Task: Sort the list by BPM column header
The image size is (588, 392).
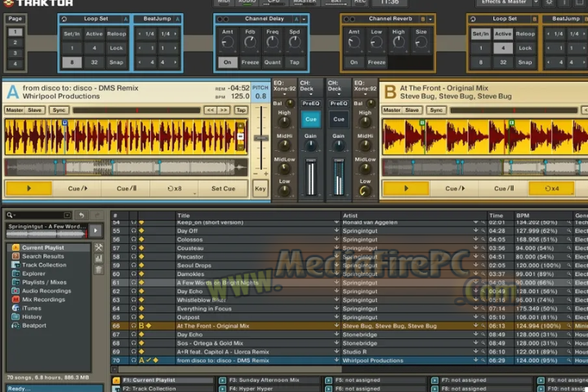Action: [x=543, y=216]
